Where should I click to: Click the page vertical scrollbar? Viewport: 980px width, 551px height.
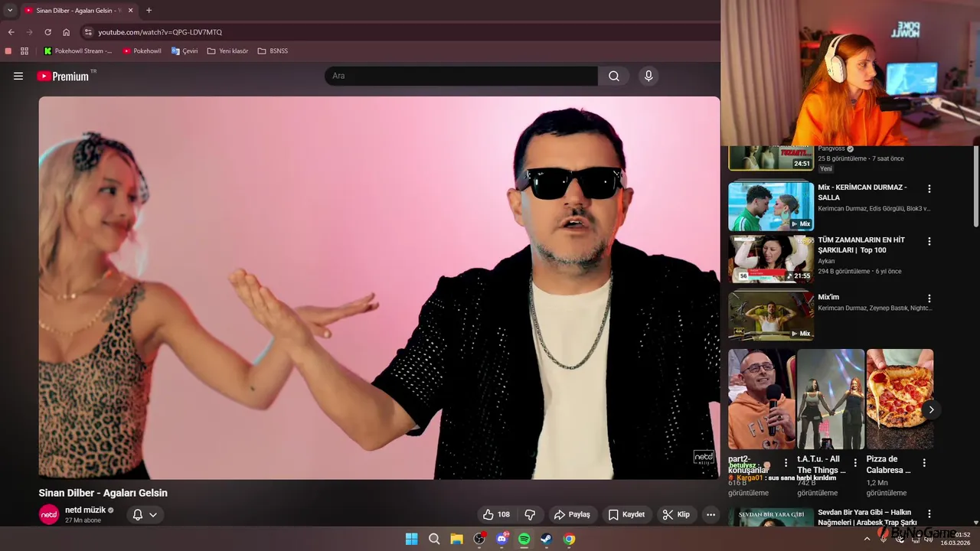pyautogui.click(x=976, y=187)
